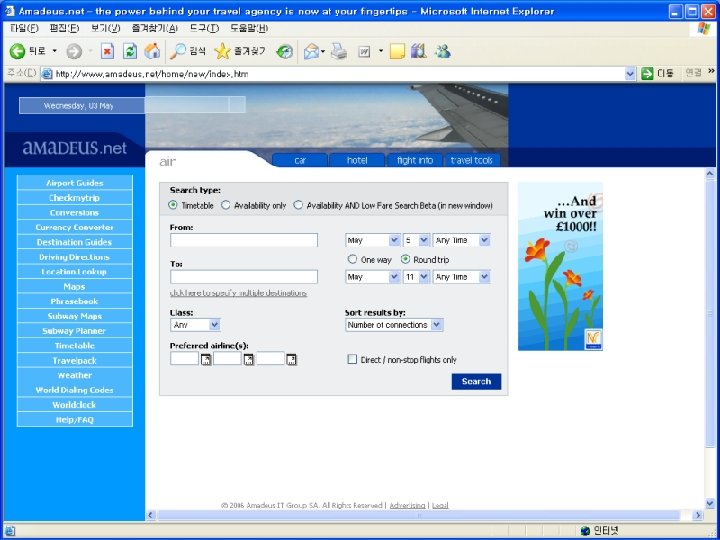Enable Direct / non-stop flights only
This screenshot has width=720, height=540.
click(352, 360)
